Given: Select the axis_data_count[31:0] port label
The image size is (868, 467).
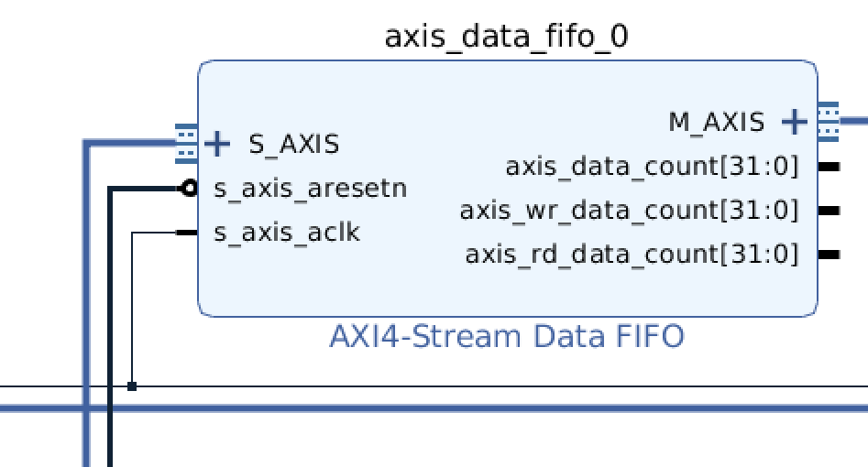Looking at the screenshot, I should (x=652, y=167).
